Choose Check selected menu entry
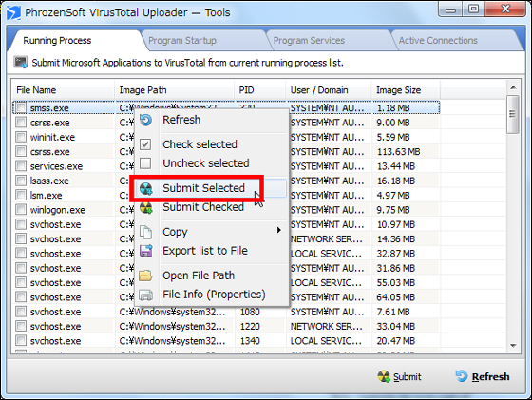532x400 pixels. (212, 144)
